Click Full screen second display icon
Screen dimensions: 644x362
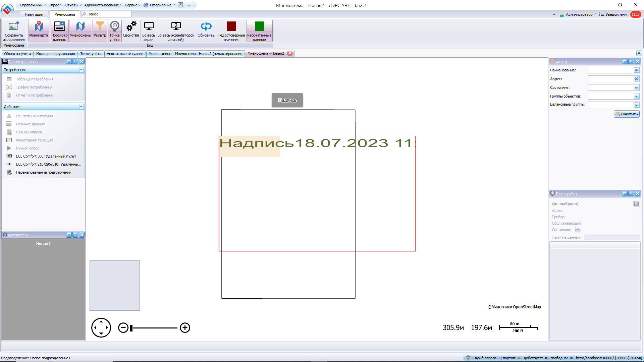point(176,27)
